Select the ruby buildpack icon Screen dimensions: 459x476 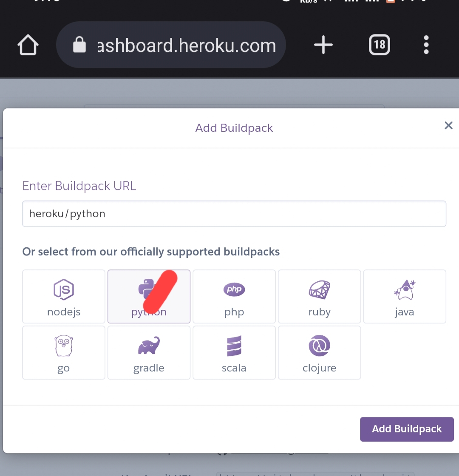(x=319, y=296)
